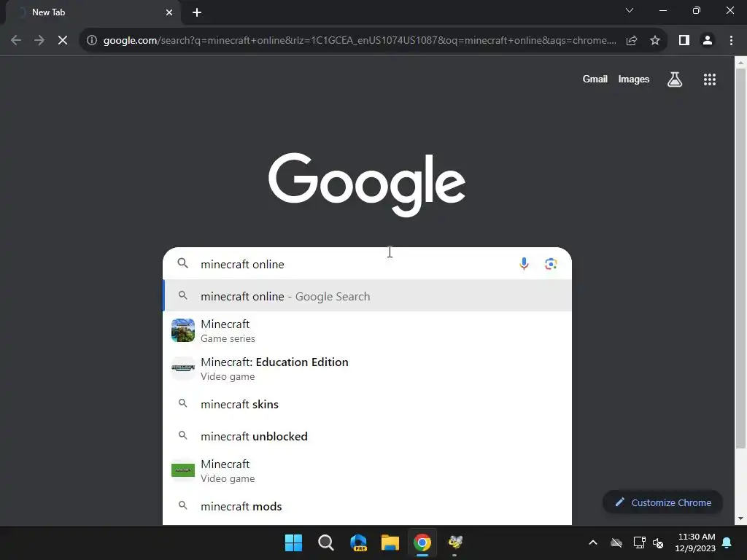The width and height of the screenshot is (747, 560).
Task: Open Chrome side panel
Action: (684, 41)
